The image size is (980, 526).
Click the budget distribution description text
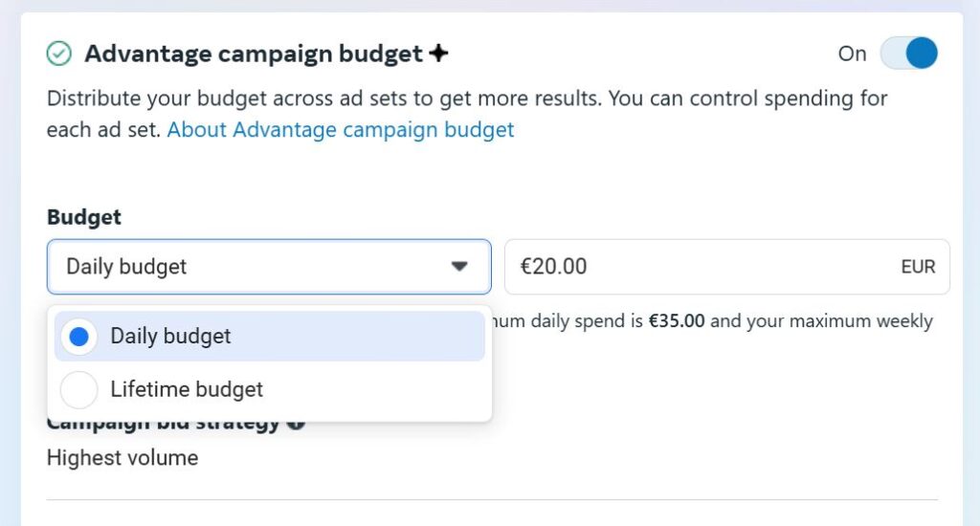467,115
